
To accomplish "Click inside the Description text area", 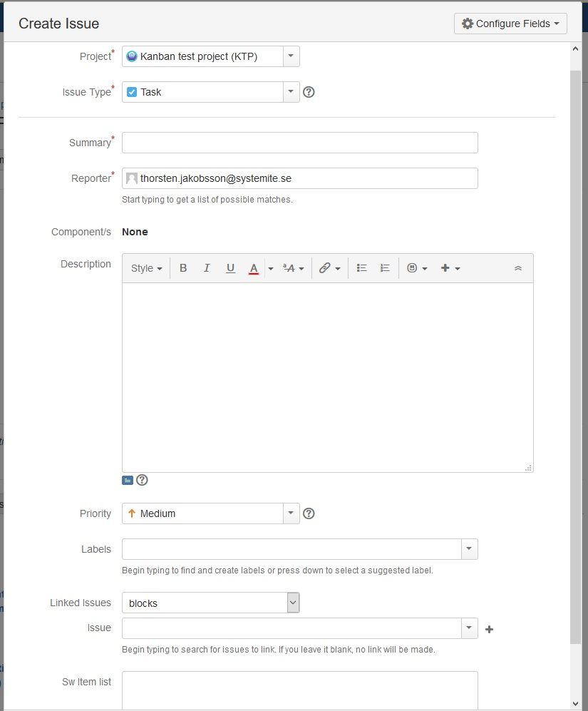I will (327, 378).
